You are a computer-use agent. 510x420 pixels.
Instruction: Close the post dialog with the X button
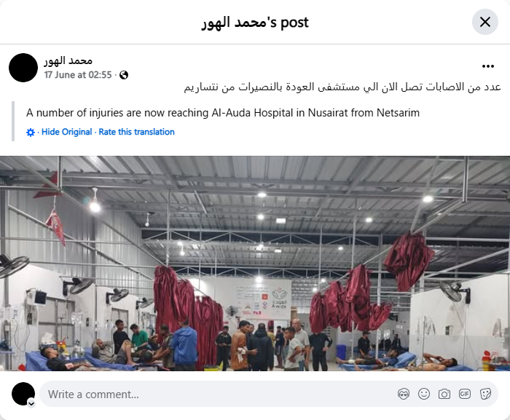pos(485,22)
